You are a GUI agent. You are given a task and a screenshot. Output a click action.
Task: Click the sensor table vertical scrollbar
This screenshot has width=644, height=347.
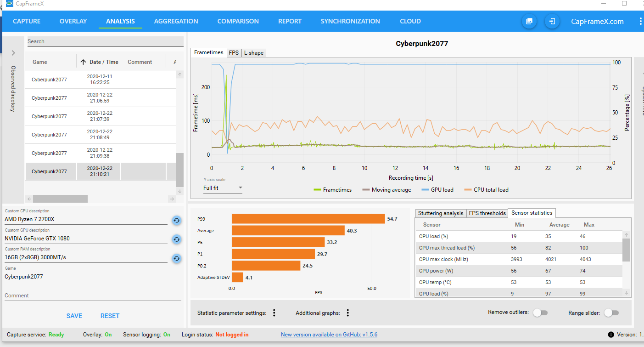click(x=626, y=250)
